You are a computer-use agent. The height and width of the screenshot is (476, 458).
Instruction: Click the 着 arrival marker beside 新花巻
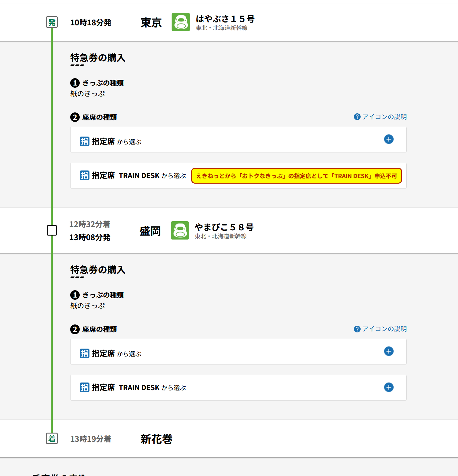(52, 439)
